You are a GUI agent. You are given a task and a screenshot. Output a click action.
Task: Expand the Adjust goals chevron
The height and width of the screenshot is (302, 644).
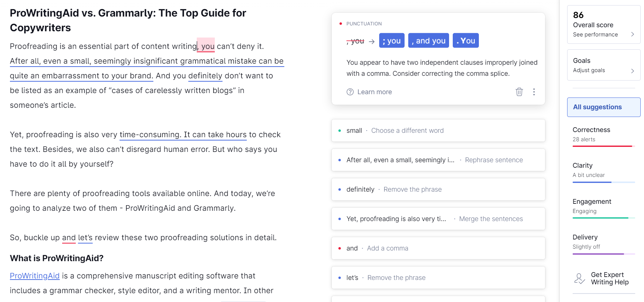pos(633,71)
